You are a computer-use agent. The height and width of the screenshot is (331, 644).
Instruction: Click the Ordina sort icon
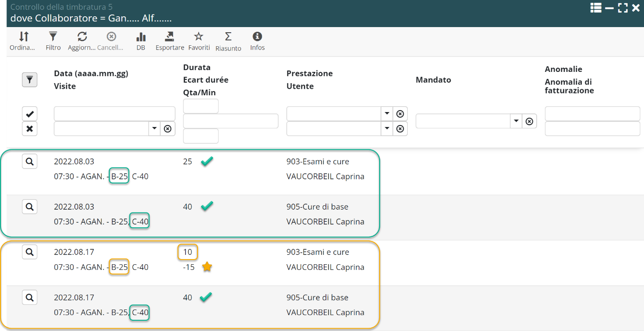pyautogui.click(x=23, y=37)
